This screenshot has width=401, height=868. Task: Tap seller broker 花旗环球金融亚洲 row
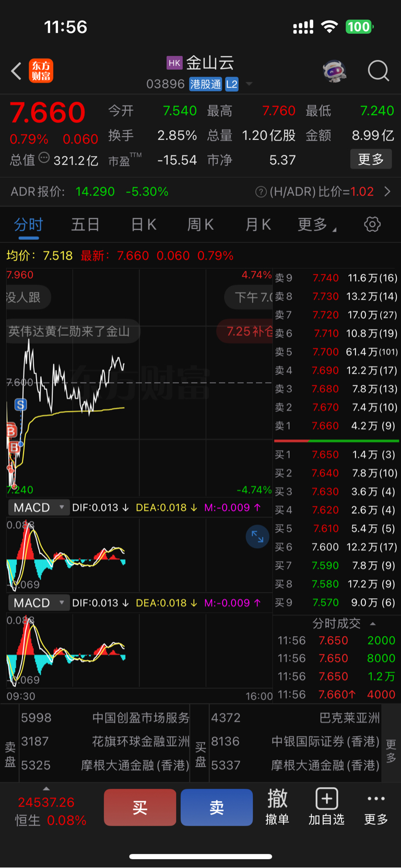click(105, 741)
